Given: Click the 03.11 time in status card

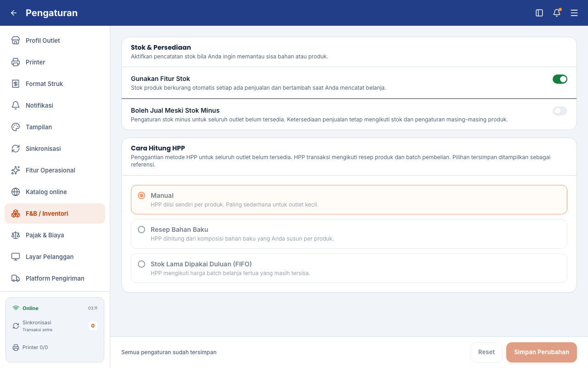Looking at the screenshot, I should 93,308.
